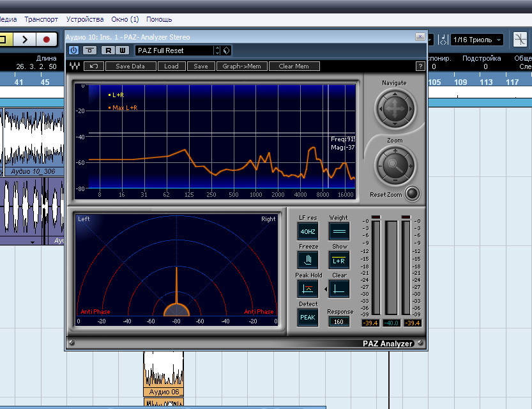This screenshot has height=409, width=532.
Task: Click the spectrum analyzer graph display
Action: [215, 141]
